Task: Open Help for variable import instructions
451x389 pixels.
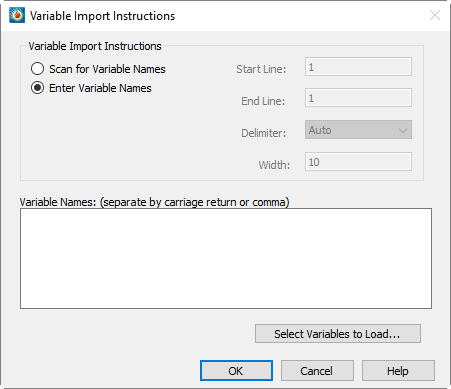Action: [398, 371]
